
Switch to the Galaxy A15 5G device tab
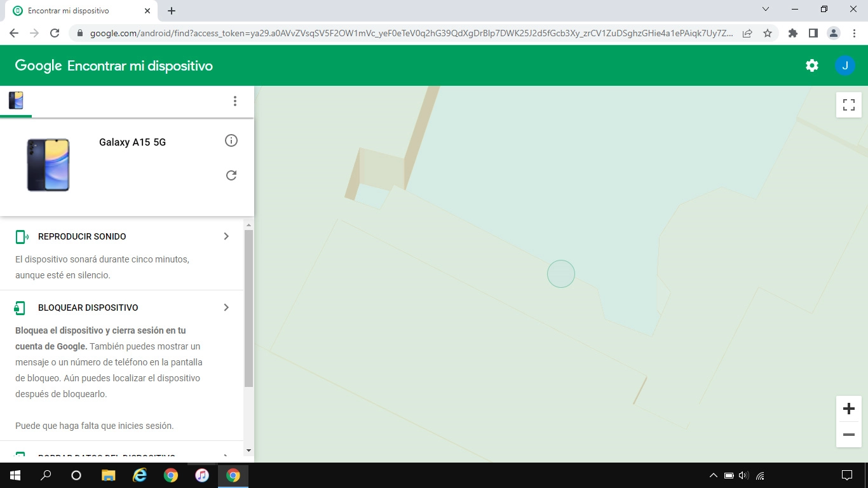(16, 100)
